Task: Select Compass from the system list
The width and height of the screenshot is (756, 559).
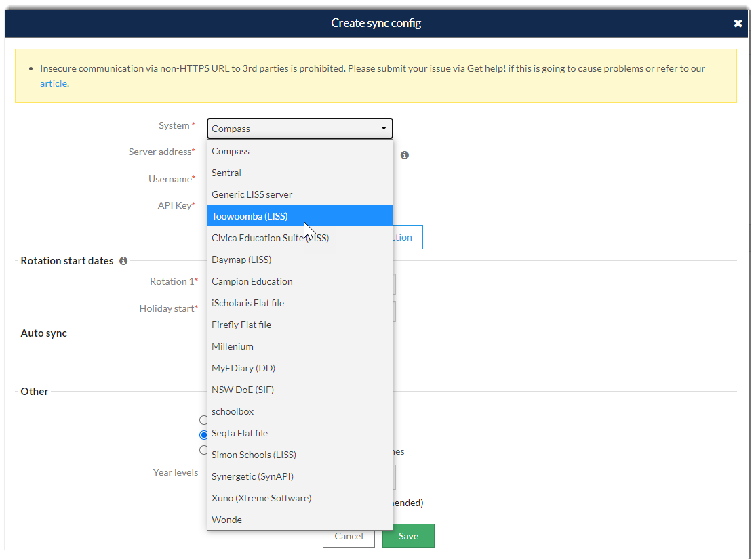Action: (x=300, y=151)
